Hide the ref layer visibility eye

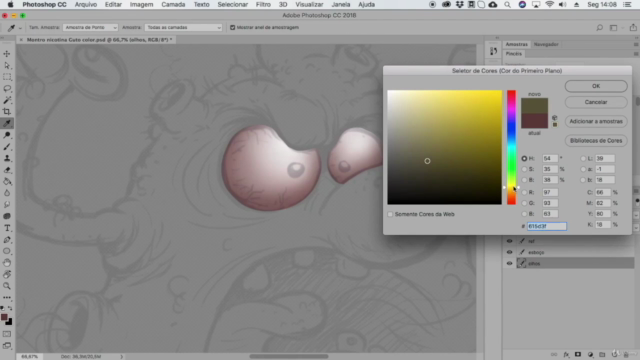[x=509, y=241]
